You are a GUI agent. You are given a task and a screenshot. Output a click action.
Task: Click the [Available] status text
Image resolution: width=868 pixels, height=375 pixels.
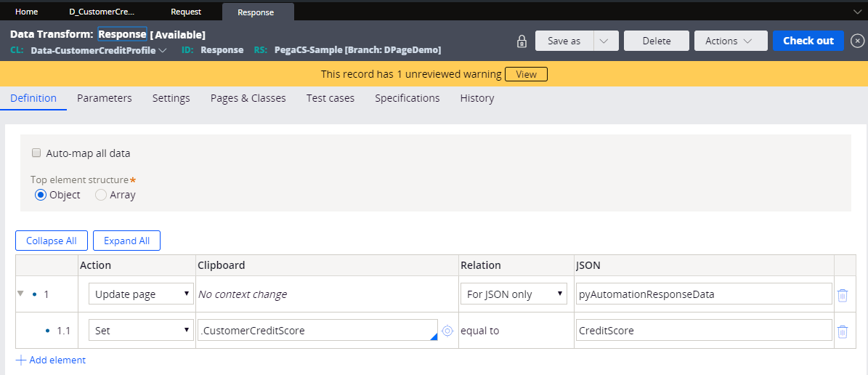click(x=177, y=35)
